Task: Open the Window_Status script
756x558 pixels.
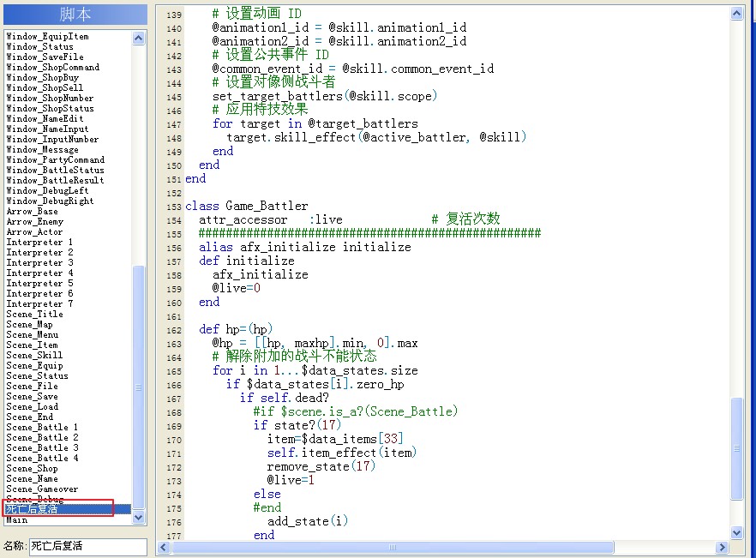Action: click(39, 47)
